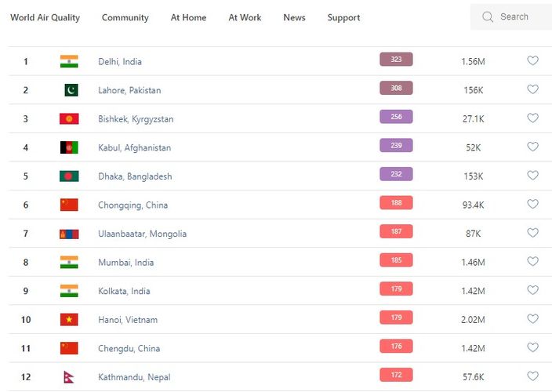Screen dimensions: 552x392
Task: Click the Afghanistan flag beside Kabul
Action: 69,147
